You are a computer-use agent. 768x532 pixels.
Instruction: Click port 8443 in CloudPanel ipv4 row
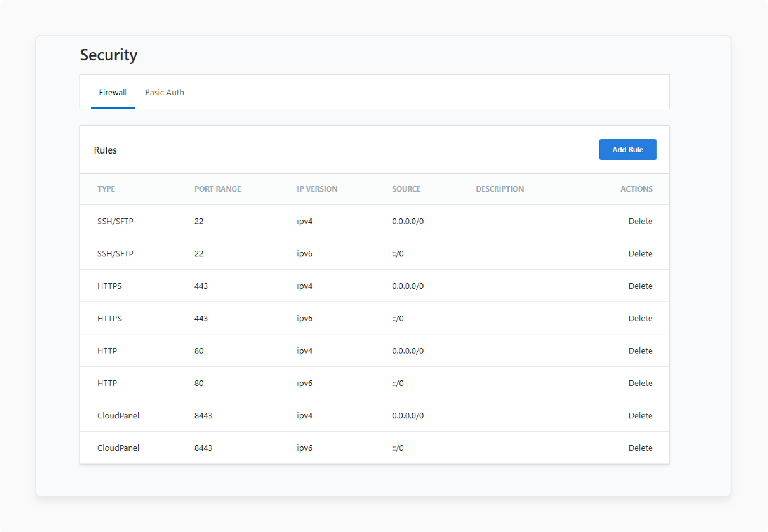[x=203, y=415]
